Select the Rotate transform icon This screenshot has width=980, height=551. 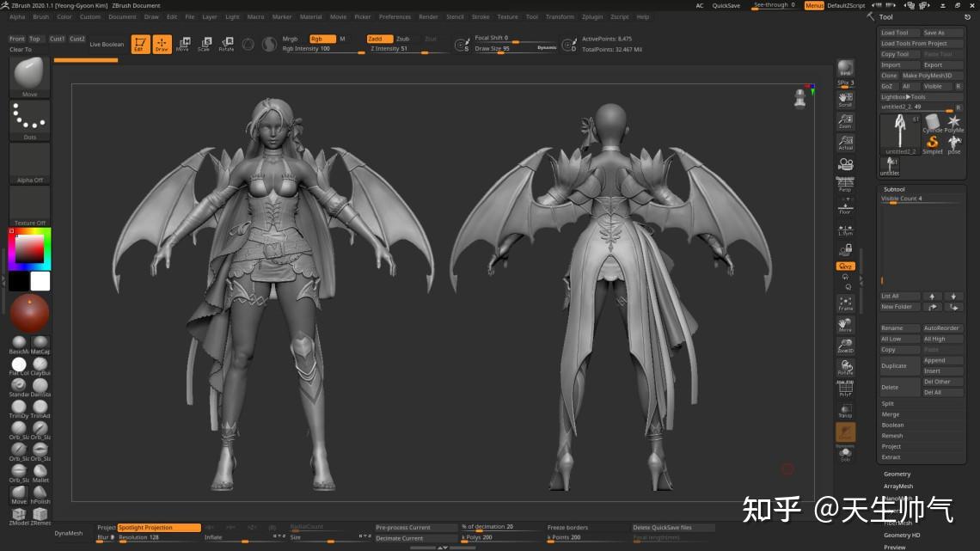tap(226, 44)
